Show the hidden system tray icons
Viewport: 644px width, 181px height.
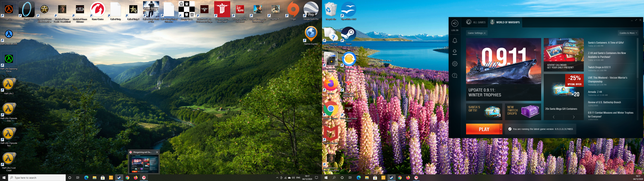[277, 178]
